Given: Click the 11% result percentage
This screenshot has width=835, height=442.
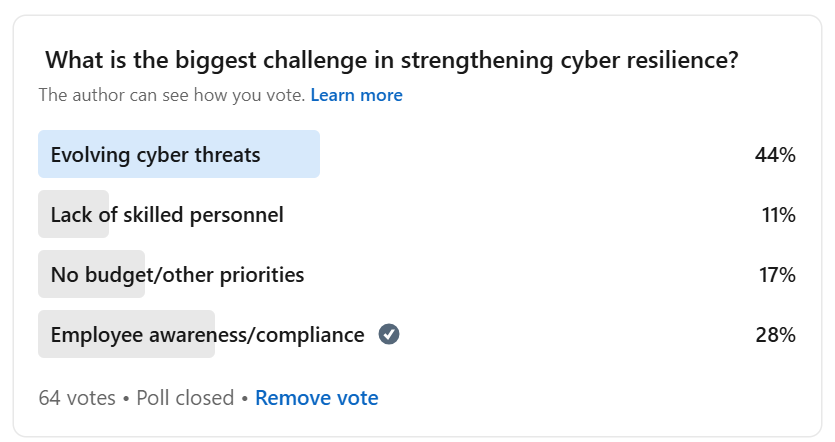Looking at the screenshot, I should pos(777,215).
